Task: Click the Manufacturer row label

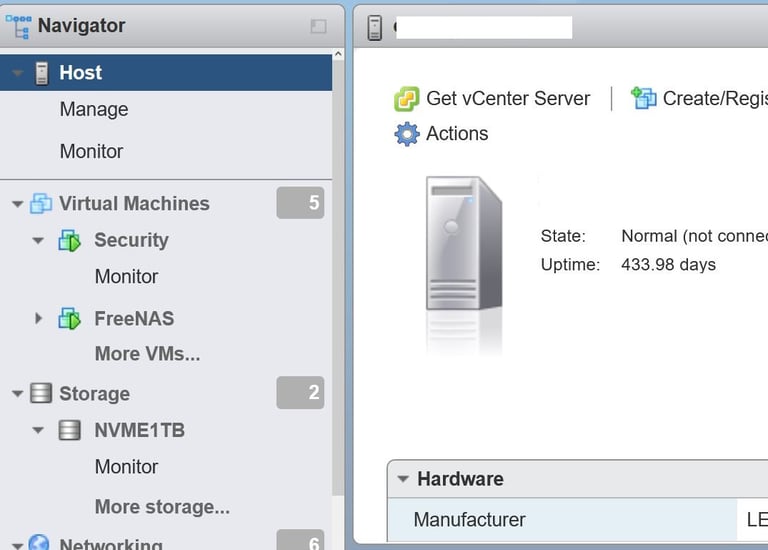Action: point(469,520)
